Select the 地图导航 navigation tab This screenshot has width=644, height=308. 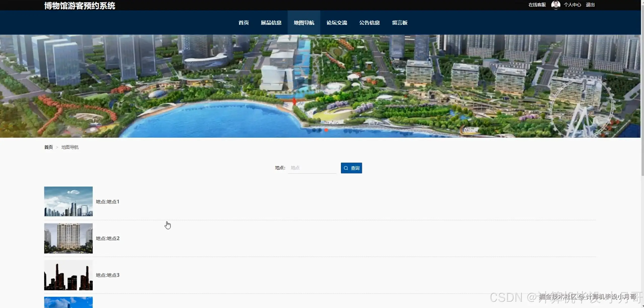tap(304, 22)
